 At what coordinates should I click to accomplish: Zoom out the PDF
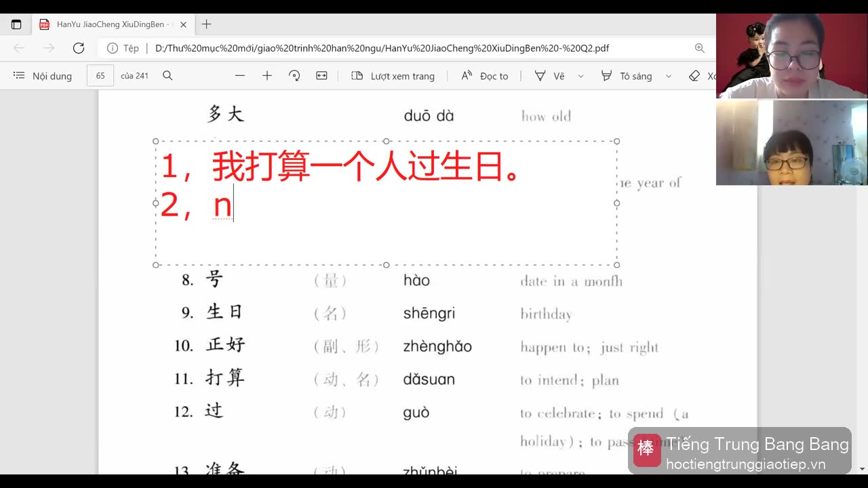(239, 76)
